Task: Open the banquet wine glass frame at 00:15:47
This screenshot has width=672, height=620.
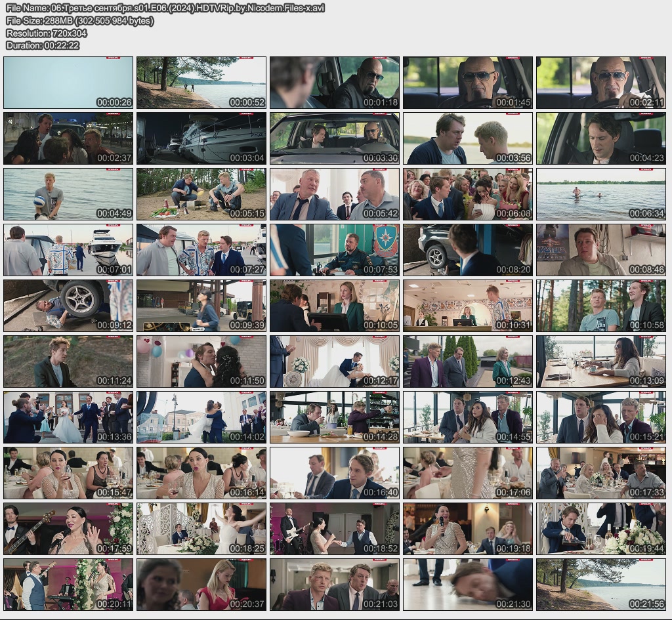Action: tap(68, 473)
